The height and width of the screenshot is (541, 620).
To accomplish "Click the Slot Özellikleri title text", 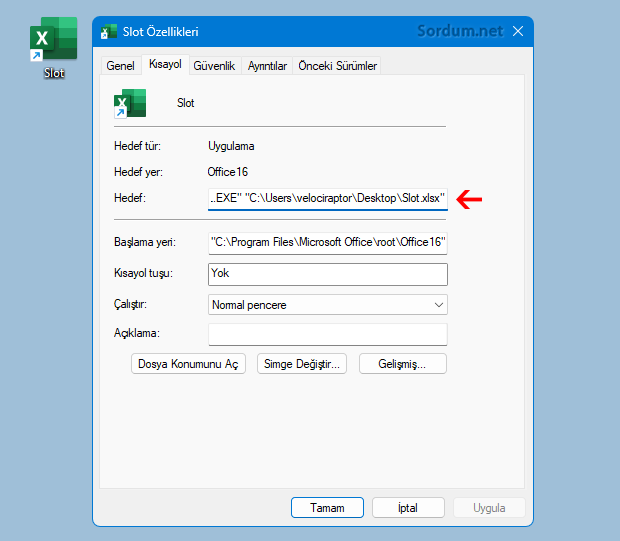I will 160,32.
